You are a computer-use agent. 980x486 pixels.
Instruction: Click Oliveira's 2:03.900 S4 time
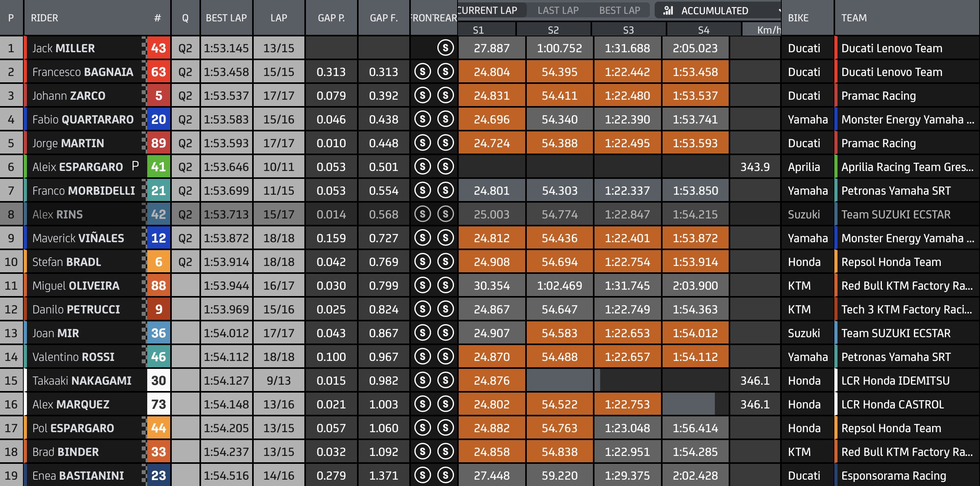695,285
